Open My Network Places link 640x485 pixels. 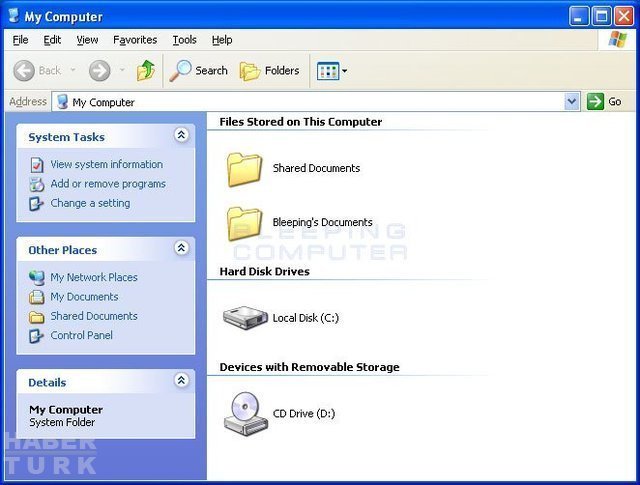pyautogui.click(x=94, y=277)
